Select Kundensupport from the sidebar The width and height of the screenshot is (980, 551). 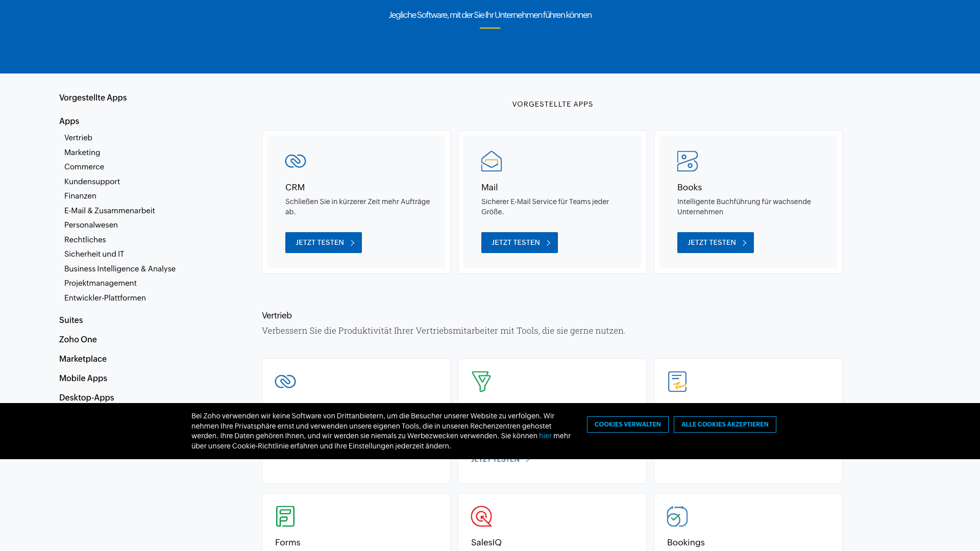[92, 182]
